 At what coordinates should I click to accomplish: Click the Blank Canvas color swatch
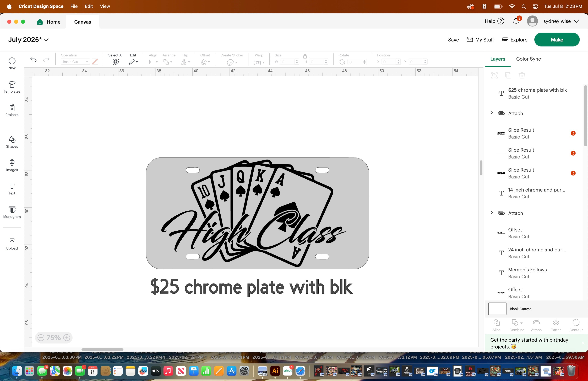497,309
